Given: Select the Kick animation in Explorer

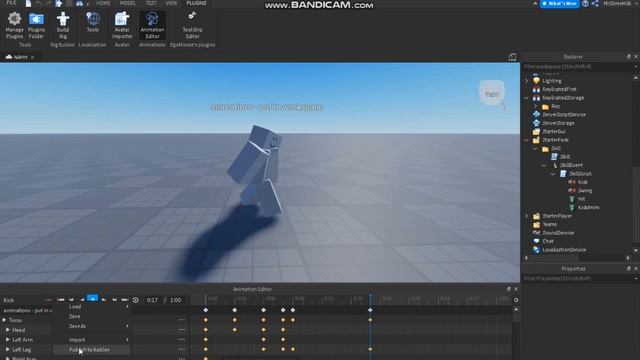Looking at the screenshot, I should (x=583, y=182).
